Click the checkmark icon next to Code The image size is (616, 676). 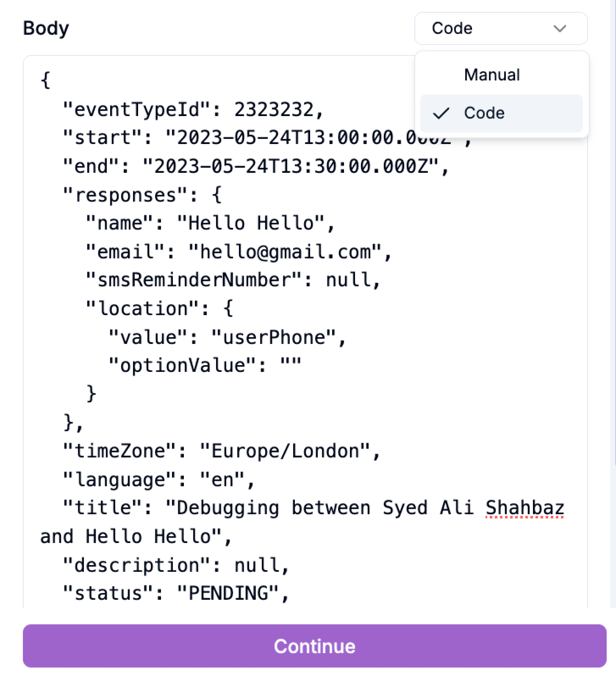tap(442, 114)
